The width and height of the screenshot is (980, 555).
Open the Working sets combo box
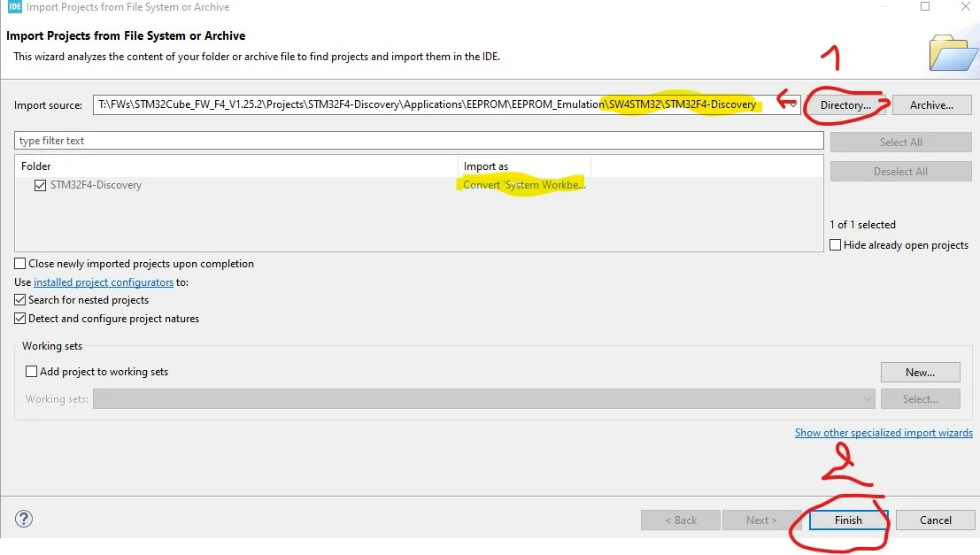click(483, 398)
